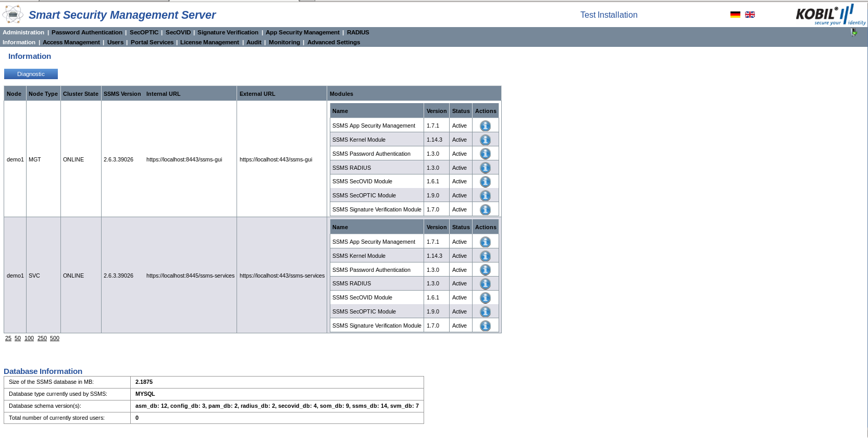This screenshot has width=868, height=438.
Task: Open the SecOPTIC menu
Action: pos(144,32)
